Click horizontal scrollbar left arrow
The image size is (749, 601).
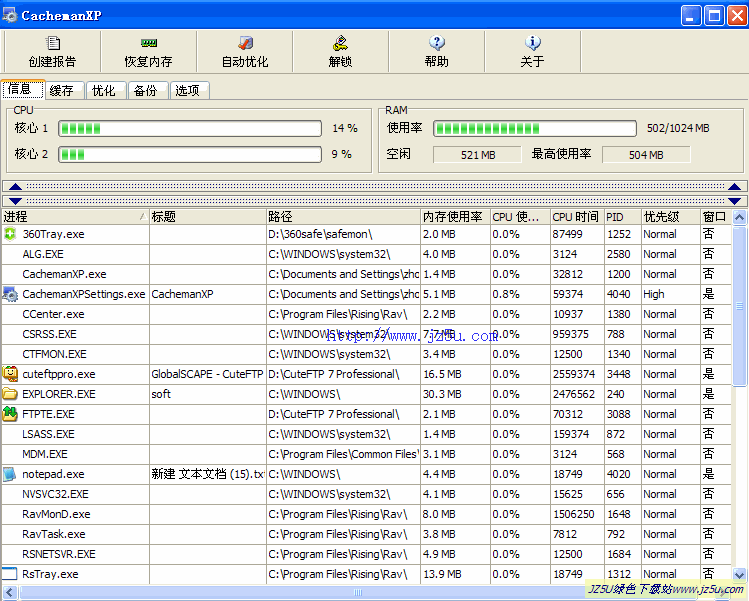pyautogui.click(x=9, y=592)
